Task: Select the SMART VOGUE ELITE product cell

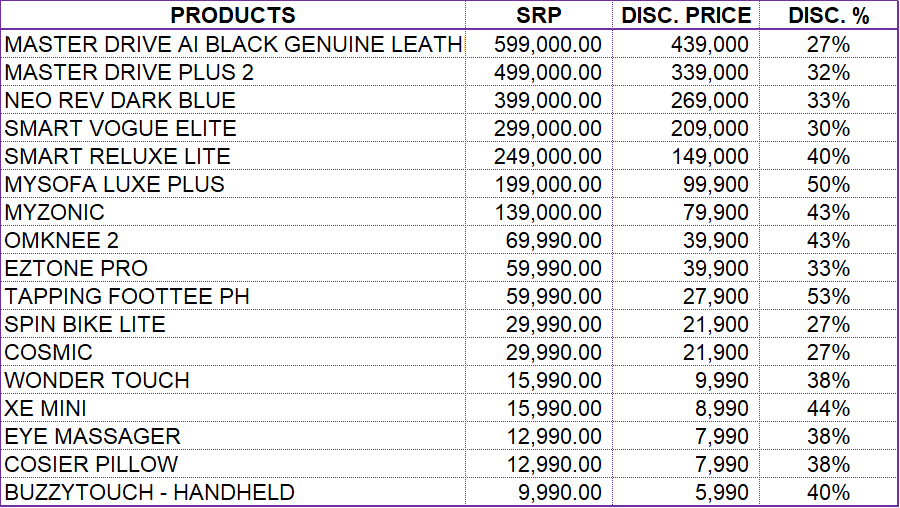Action: tap(233, 128)
